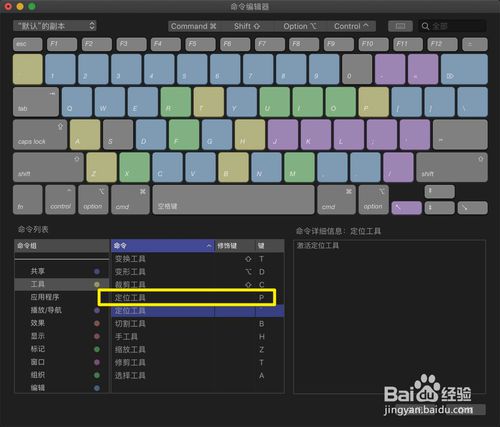The image size is (500, 427).
Task: Open the "默认"的副本 command set dropdown
Action: coord(55,26)
